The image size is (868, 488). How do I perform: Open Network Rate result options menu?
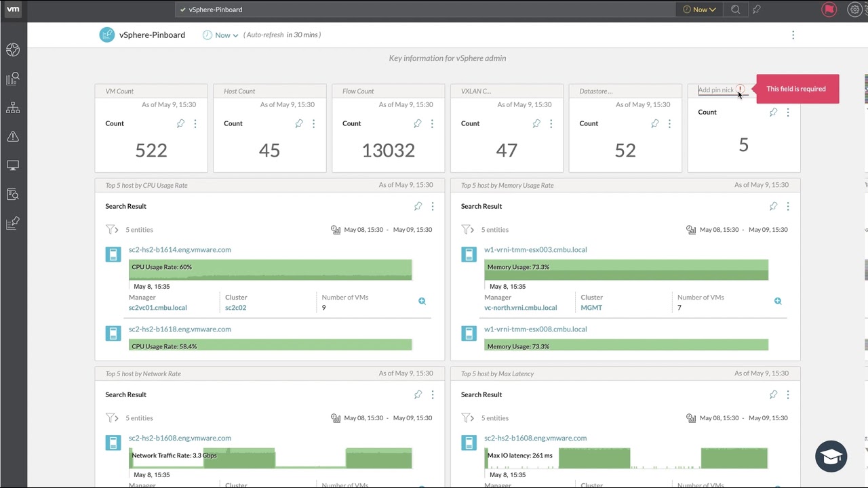433,394
